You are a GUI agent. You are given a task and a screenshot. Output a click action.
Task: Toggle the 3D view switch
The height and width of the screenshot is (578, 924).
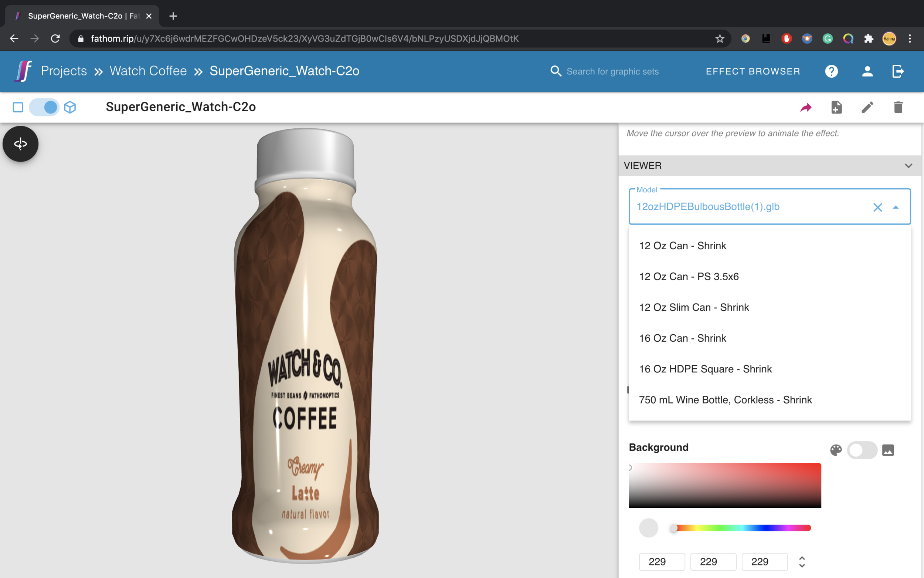(44, 107)
